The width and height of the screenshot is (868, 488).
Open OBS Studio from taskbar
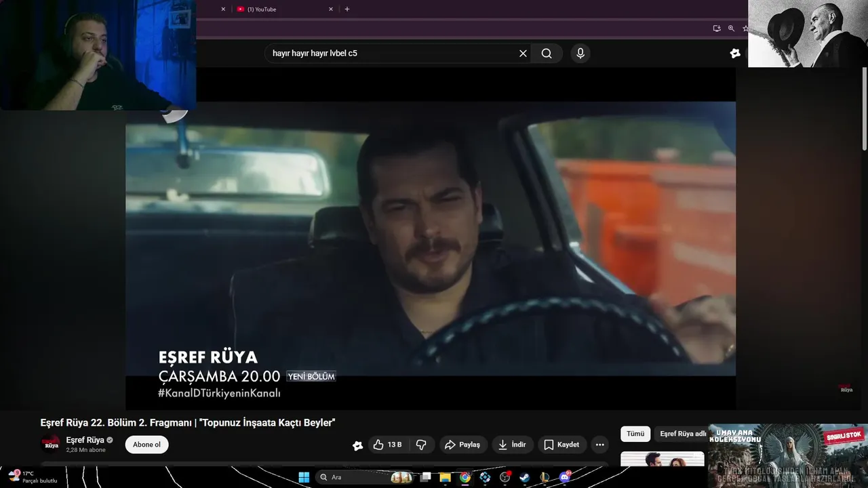[x=505, y=477]
